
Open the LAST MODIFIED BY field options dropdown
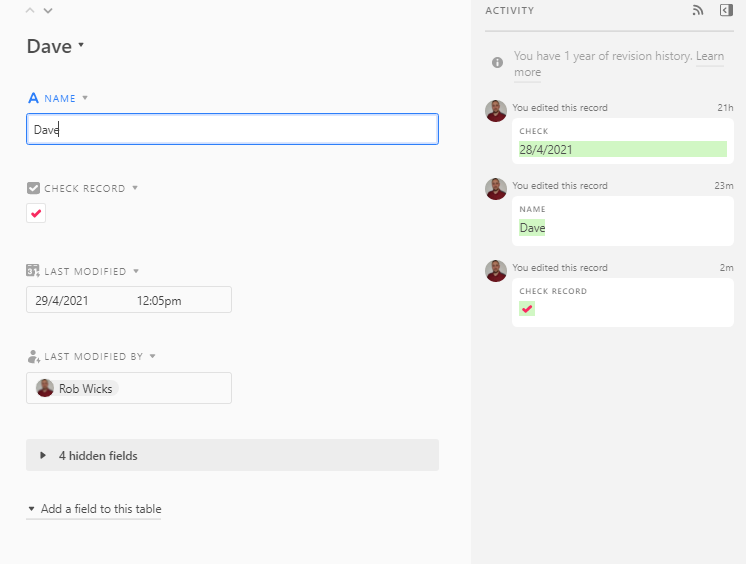coord(153,356)
